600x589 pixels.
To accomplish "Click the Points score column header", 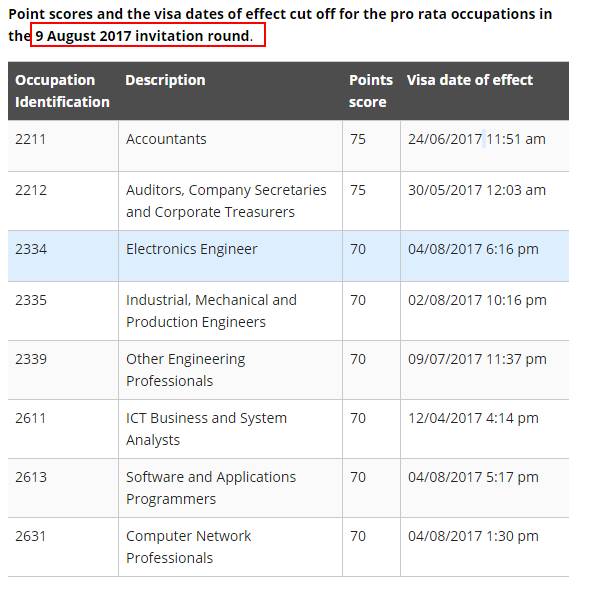I will 370,91.
